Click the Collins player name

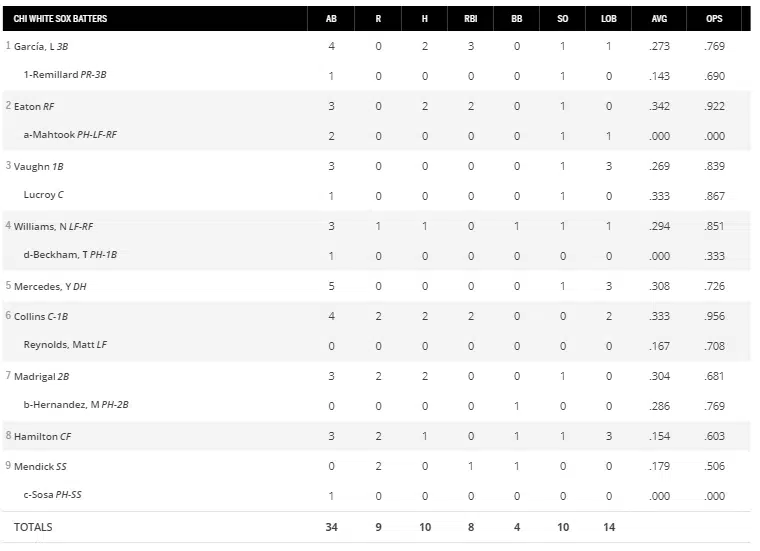(29, 317)
